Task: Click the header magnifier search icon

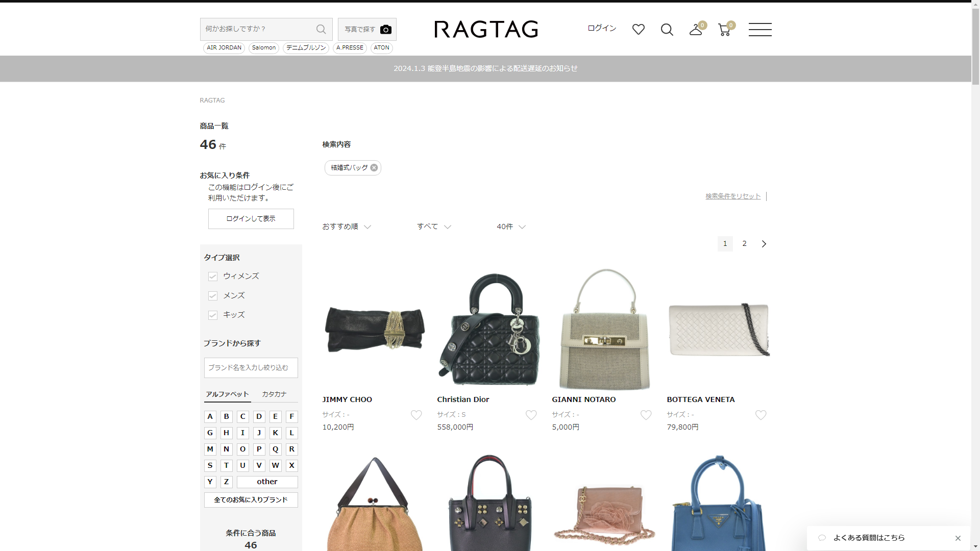Action: click(x=667, y=30)
